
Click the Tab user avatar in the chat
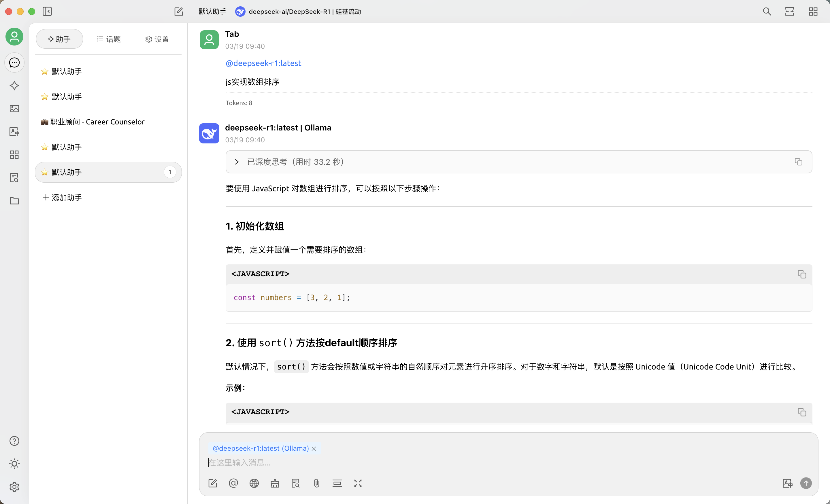pyautogui.click(x=209, y=40)
